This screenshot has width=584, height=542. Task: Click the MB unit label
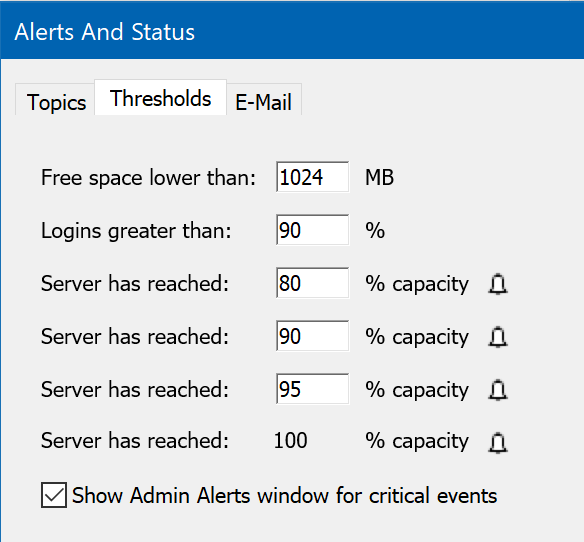379,177
